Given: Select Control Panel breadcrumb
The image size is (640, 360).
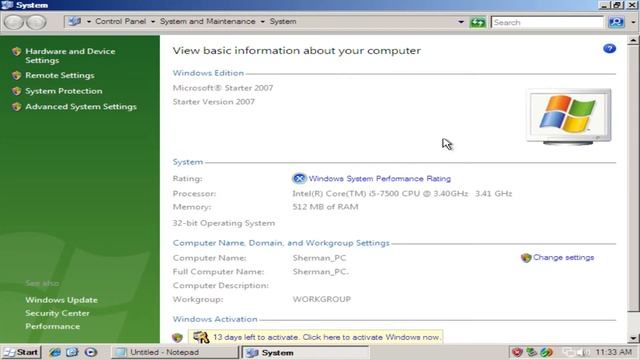Looking at the screenshot, I should tap(120, 21).
